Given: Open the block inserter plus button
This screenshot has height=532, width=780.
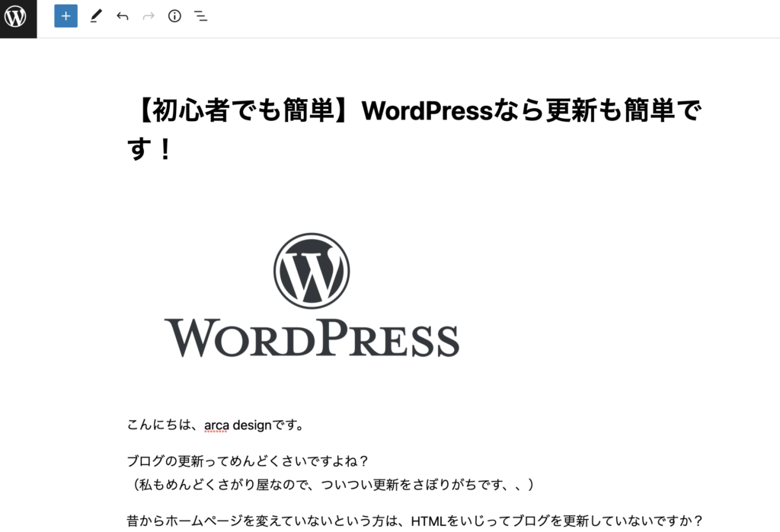Looking at the screenshot, I should click(66, 16).
